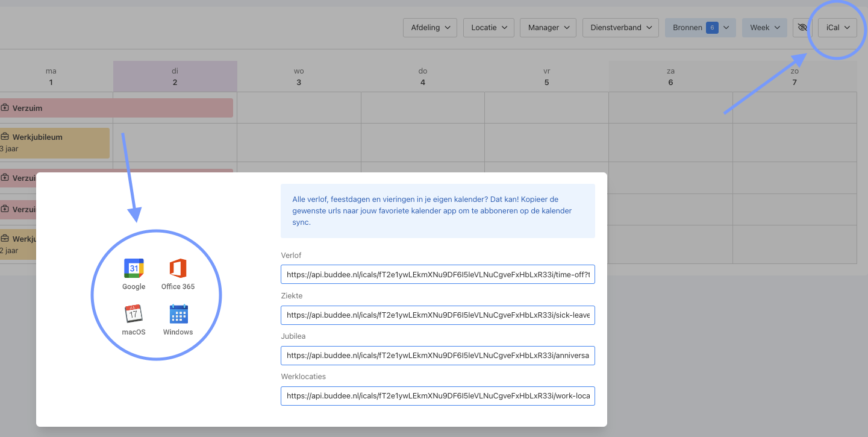Click the briefcase icon on 3 jaar Werkjubileum

tap(5, 137)
